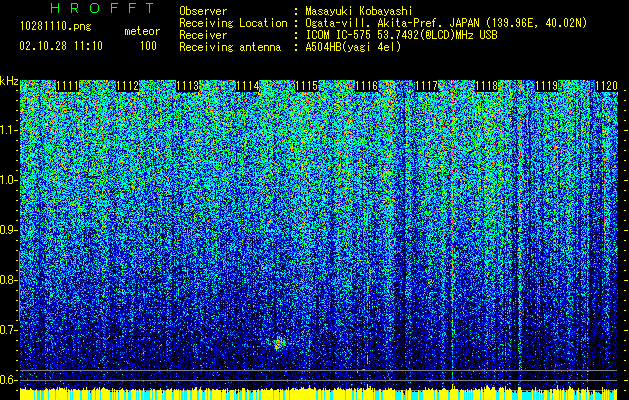Click receiver ICOM IC-575 53.7492 MHz text

pyautogui.click(x=401, y=35)
